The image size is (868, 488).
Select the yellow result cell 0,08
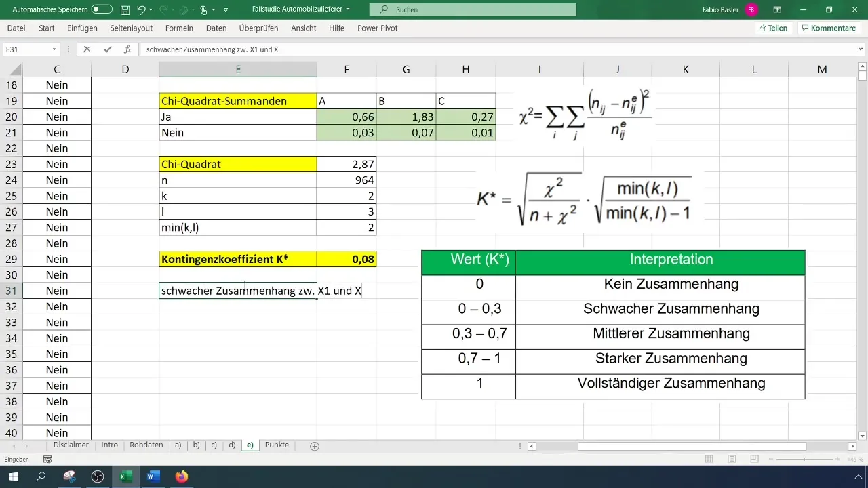click(347, 259)
